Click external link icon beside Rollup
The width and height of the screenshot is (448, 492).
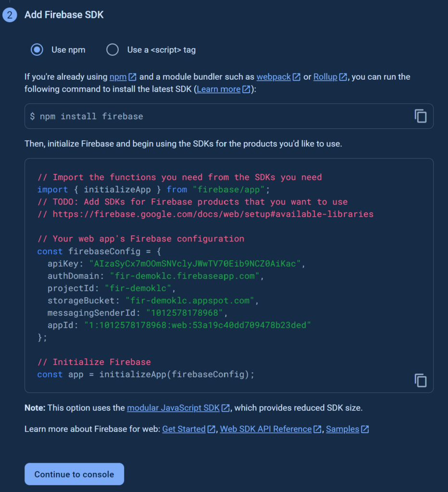point(343,77)
